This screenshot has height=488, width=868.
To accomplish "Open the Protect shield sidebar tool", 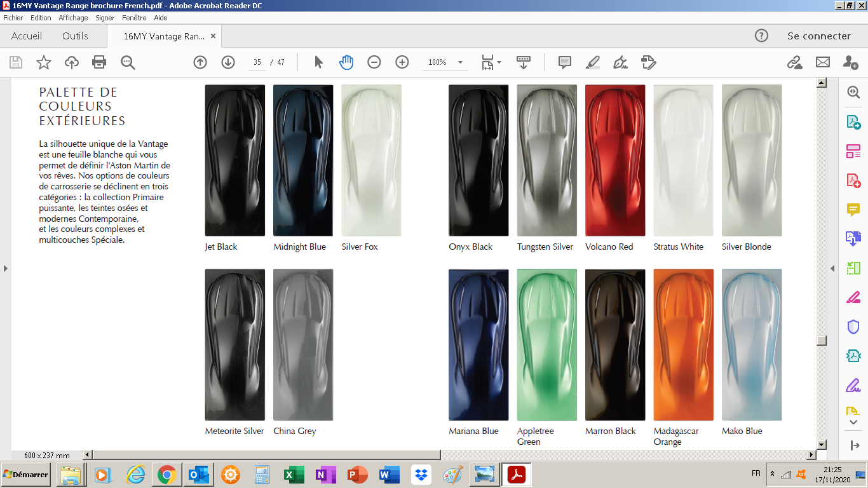I will pos(853,327).
